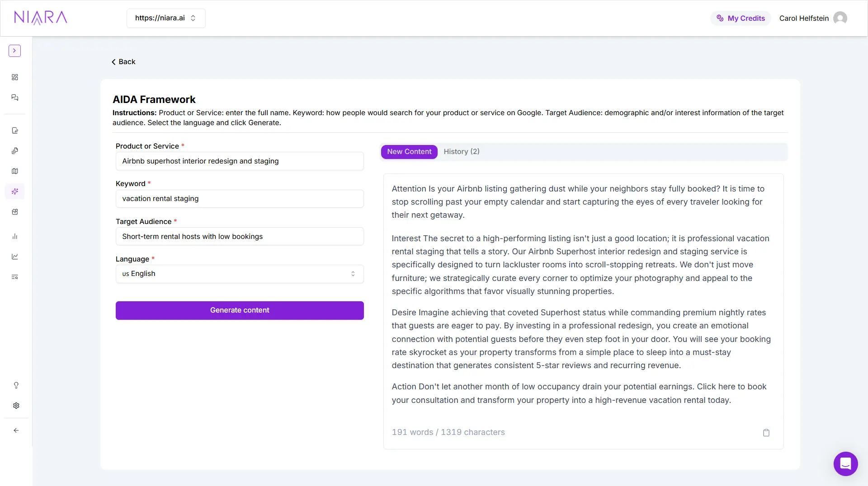
Task: Open the chat bubbles icon in the sidebar
Action: pyautogui.click(x=15, y=98)
